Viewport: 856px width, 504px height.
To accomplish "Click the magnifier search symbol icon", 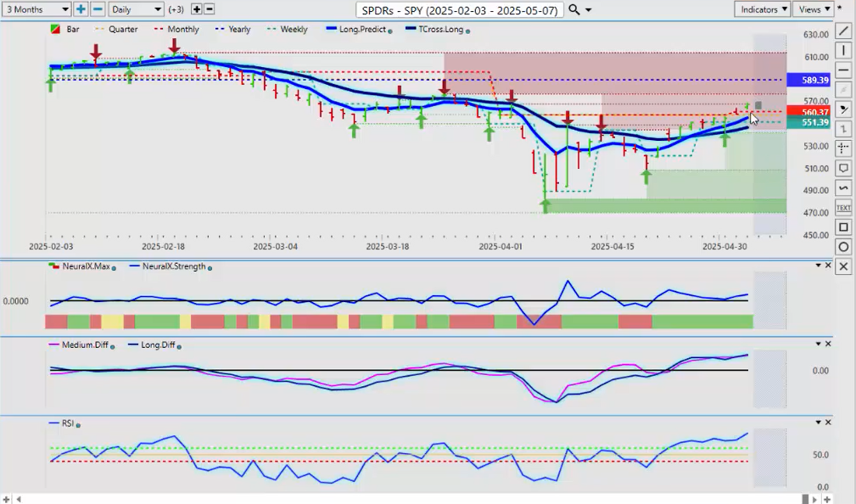I will pyautogui.click(x=574, y=9).
